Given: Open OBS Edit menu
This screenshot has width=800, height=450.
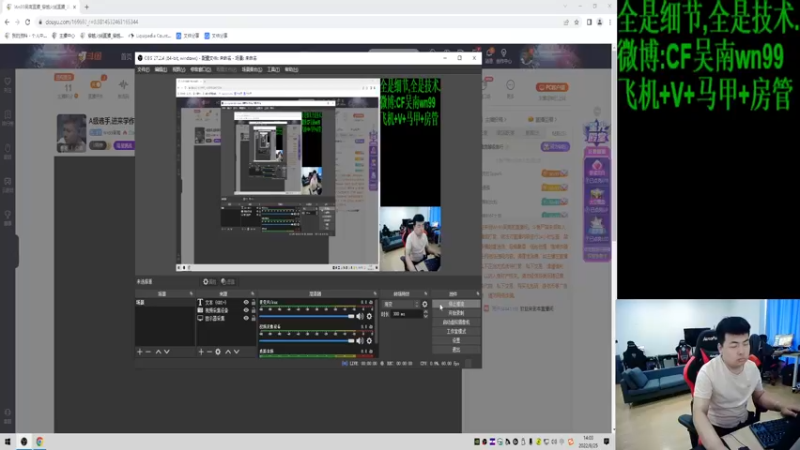Looking at the screenshot, I should 161,69.
